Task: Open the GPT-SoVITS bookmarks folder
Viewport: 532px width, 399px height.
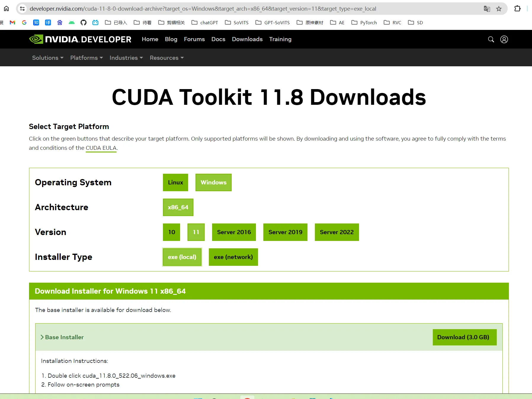Action: click(x=273, y=22)
